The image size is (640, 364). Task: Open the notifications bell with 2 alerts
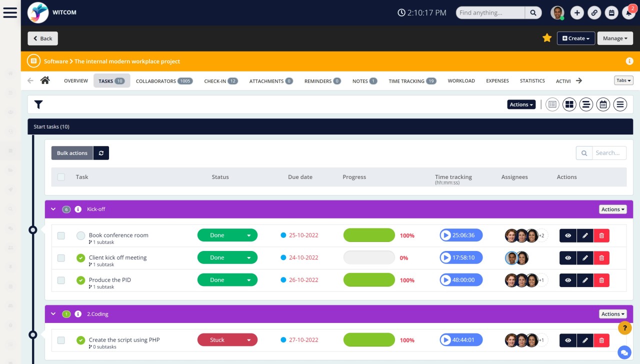(x=629, y=12)
